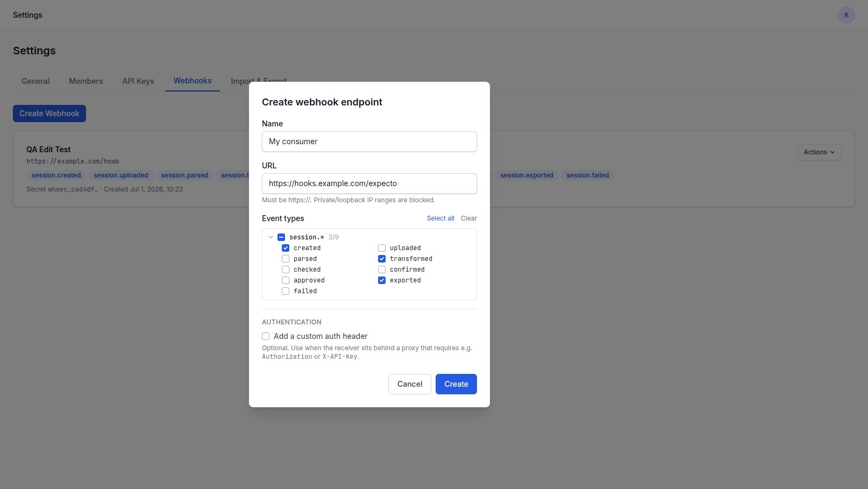Click the Create button in dialog
Screen dimensions: 868x489
pos(456,384)
